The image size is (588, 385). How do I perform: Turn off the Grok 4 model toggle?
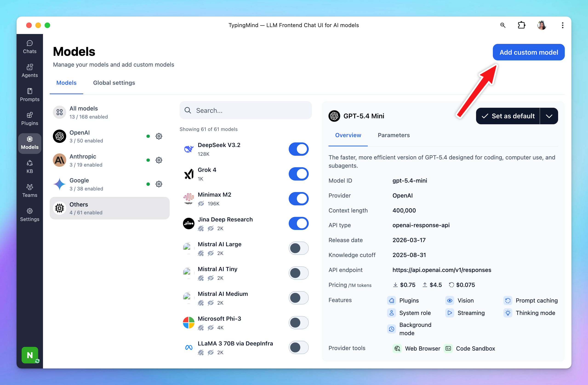tap(298, 174)
